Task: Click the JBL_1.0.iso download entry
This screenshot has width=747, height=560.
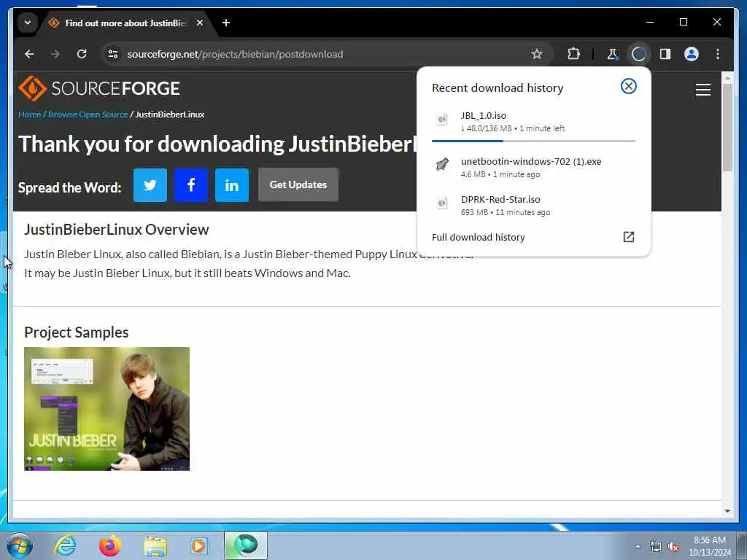Action: point(533,122)
